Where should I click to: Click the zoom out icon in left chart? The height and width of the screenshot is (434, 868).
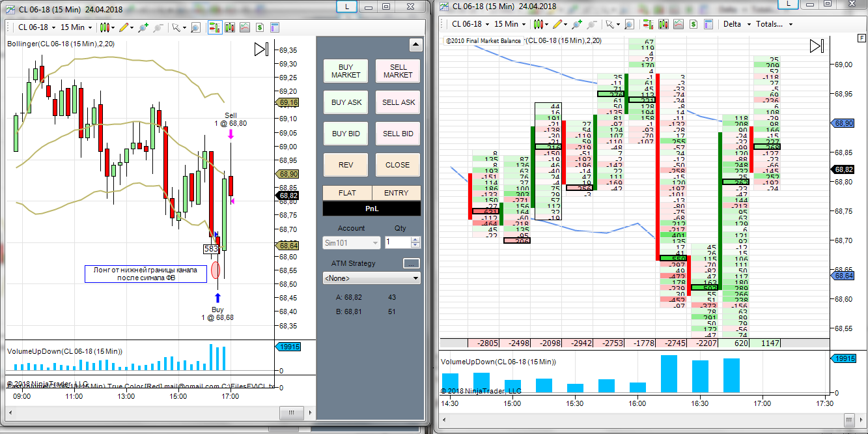(158, 27)
